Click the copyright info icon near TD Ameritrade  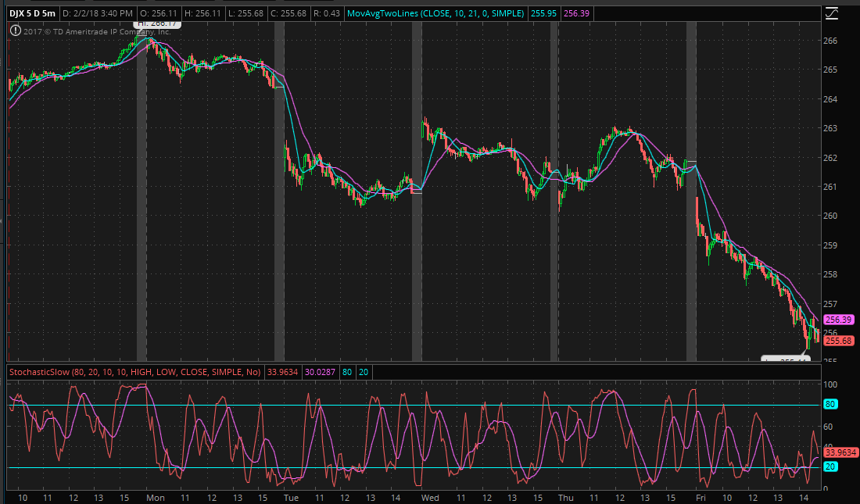click(x=15, y=31)
